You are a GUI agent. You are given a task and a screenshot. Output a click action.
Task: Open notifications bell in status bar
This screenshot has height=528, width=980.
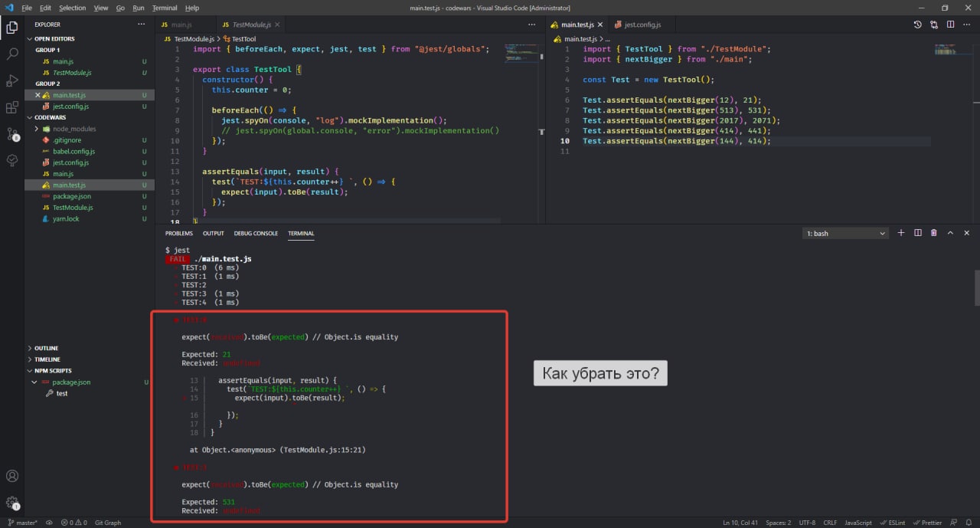[969, 523]
